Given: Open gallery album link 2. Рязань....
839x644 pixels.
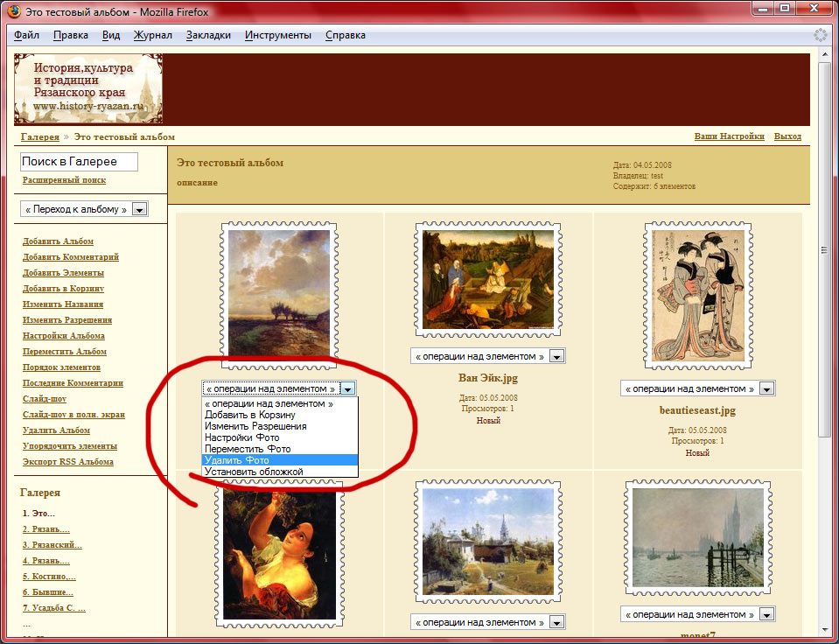Looking at the screenshot, I should point(46,529).
